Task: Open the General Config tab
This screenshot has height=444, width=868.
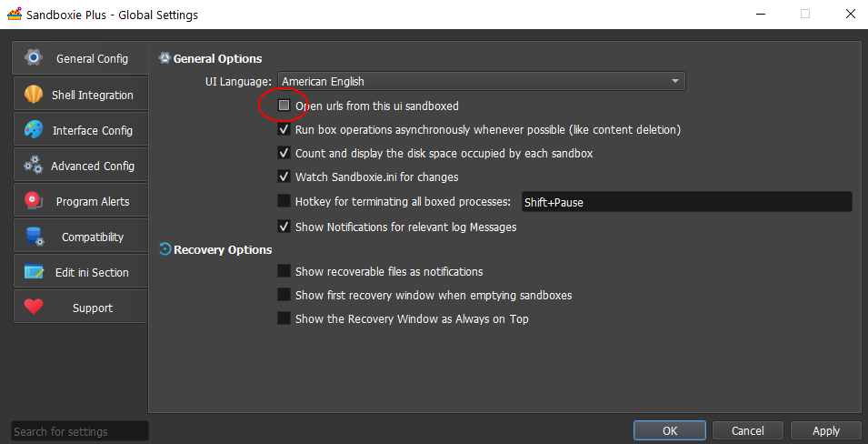Action: tap(80, 58)
